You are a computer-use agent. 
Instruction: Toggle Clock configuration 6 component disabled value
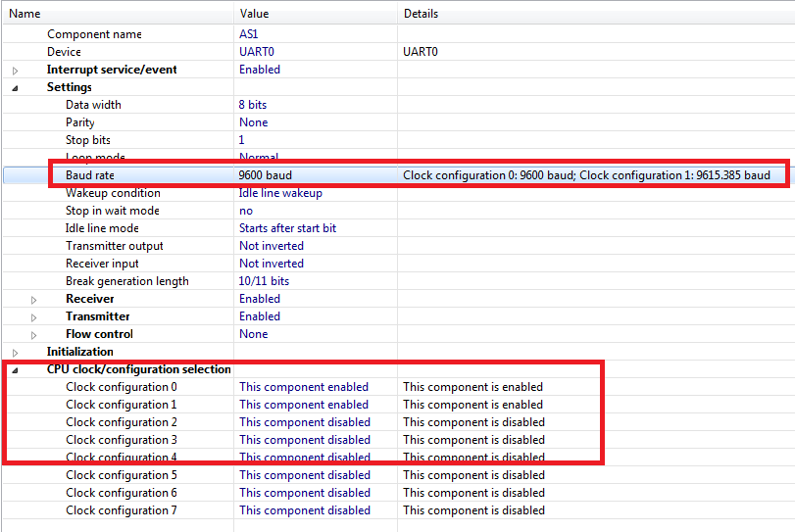(305, 493)
